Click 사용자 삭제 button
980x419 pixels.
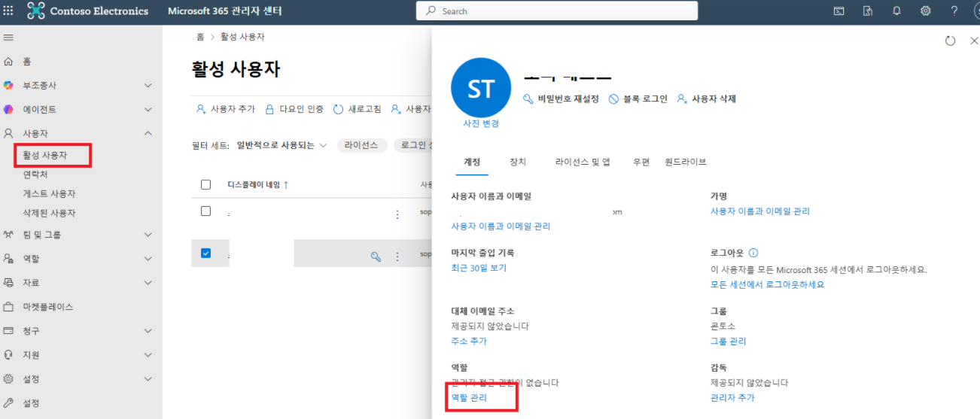coord(707,99)
